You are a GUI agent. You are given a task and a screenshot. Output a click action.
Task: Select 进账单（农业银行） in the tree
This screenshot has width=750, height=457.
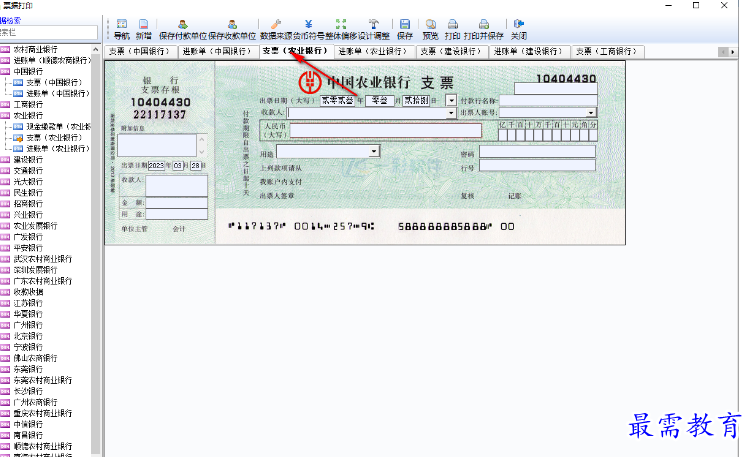tap(58, 149)
